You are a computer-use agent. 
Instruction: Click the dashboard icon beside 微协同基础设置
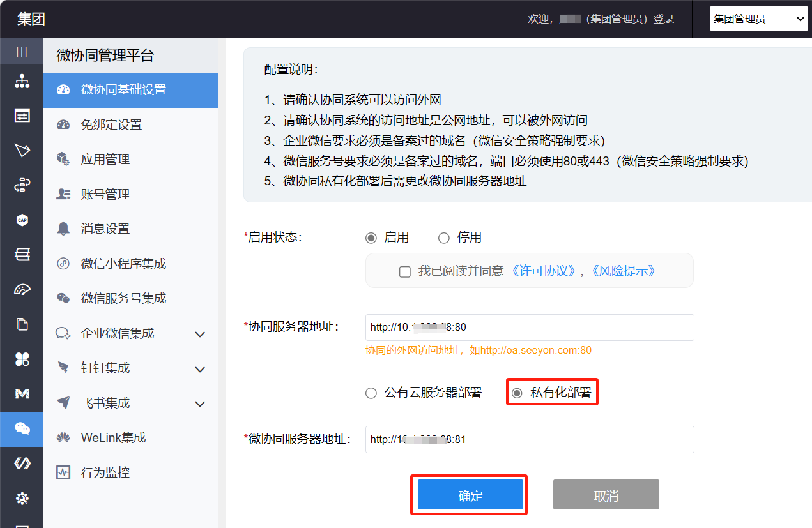pyautogui.click(x=63, y=90)
